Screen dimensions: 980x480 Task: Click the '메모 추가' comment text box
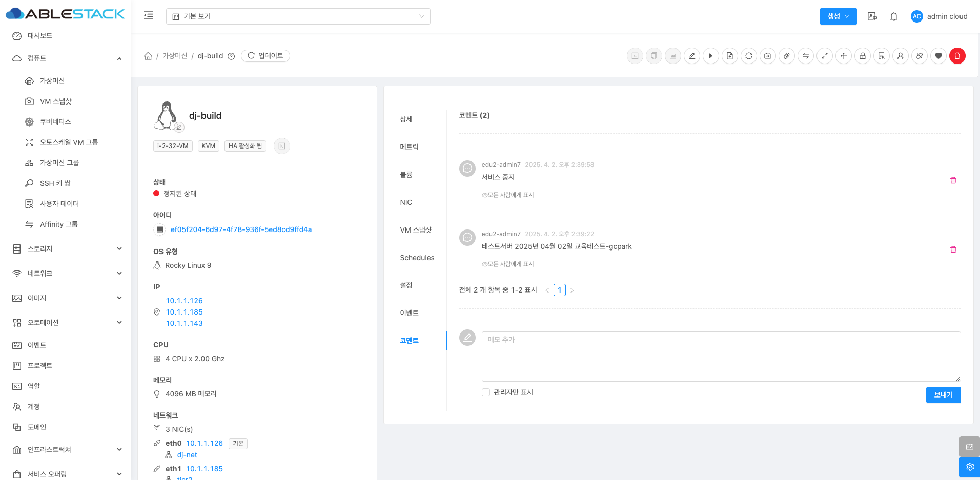coord(721,356)
